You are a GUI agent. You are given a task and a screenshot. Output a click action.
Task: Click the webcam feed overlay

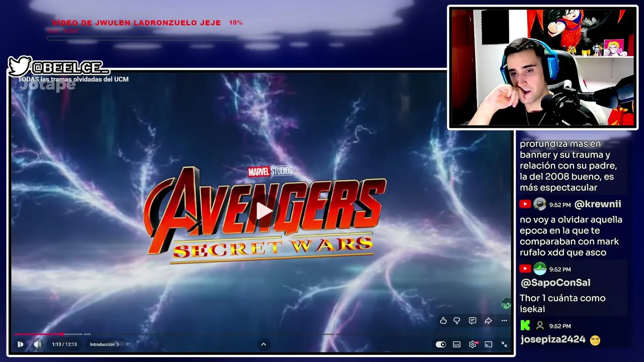(x=542, y=67)
